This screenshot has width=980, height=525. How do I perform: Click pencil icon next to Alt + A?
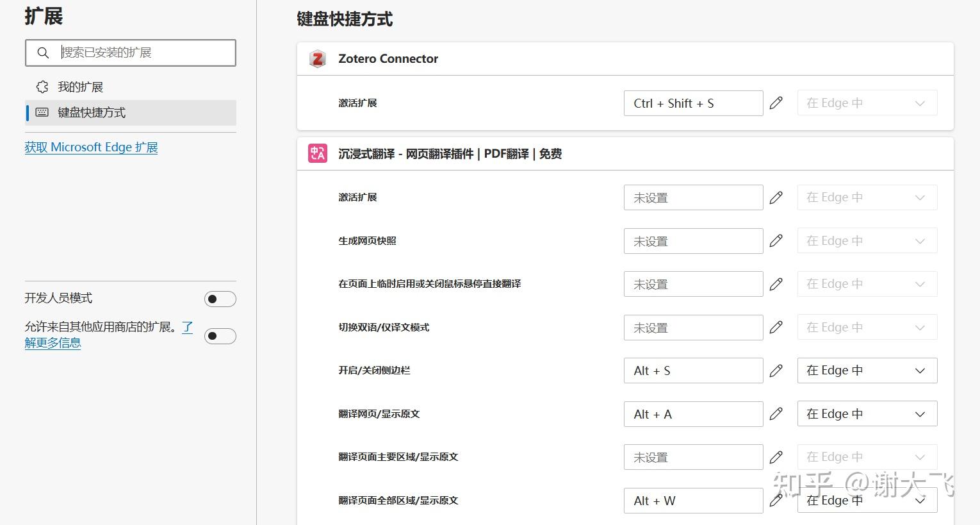tap(776, 414)
